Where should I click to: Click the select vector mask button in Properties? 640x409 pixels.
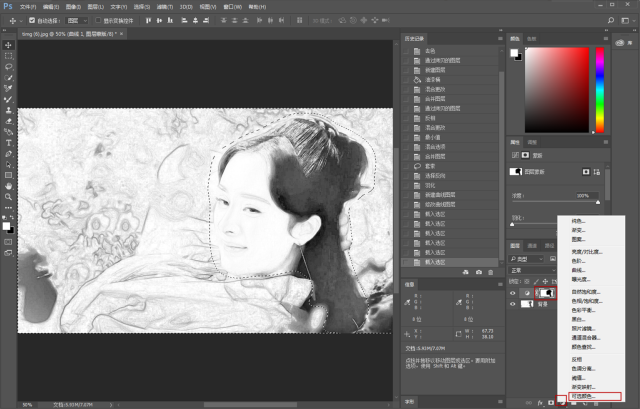click(597, 172)
